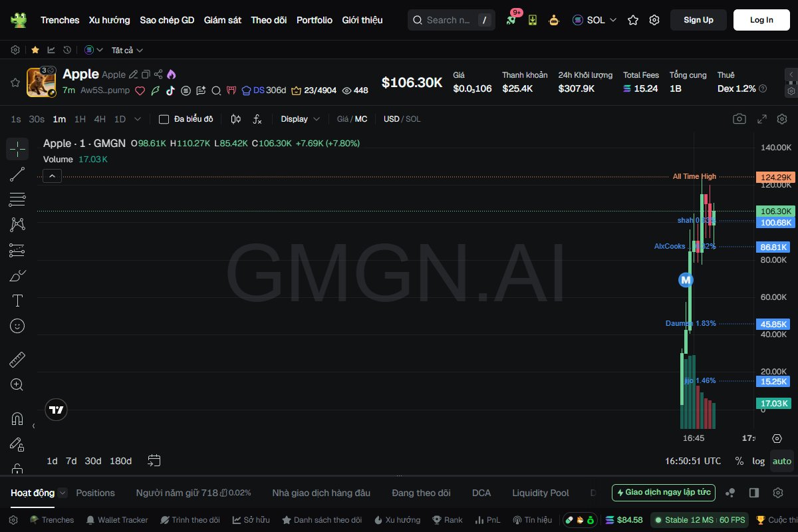Open the go-to-date calendar picker
This screenshot has width=798, height=532.
pos(154,461)
